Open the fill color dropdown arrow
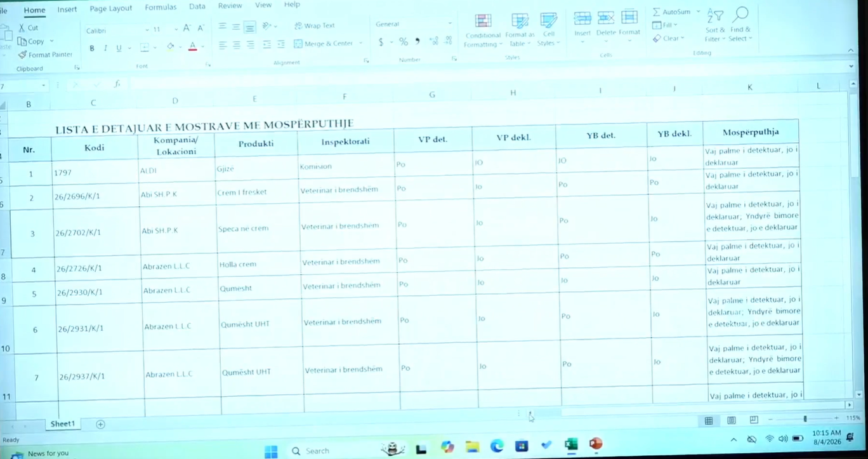The width and height of the screenshot is (868, 459). coord(180,47)
